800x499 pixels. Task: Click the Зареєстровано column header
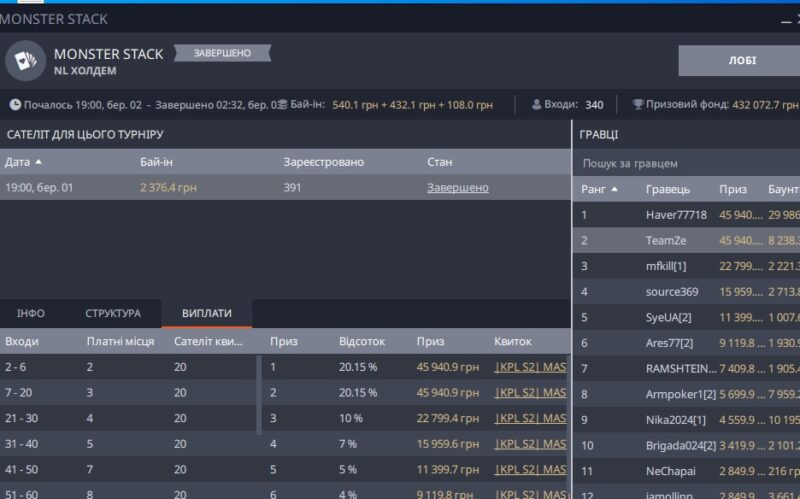pos(323,162)
